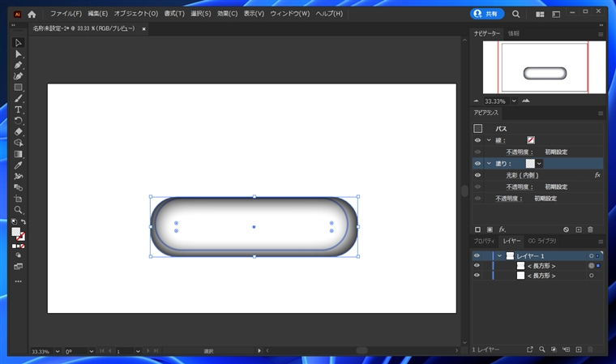Zoom out with Navigator small mountains button
This screenshot has height=364, width=616.
[476, 101]
